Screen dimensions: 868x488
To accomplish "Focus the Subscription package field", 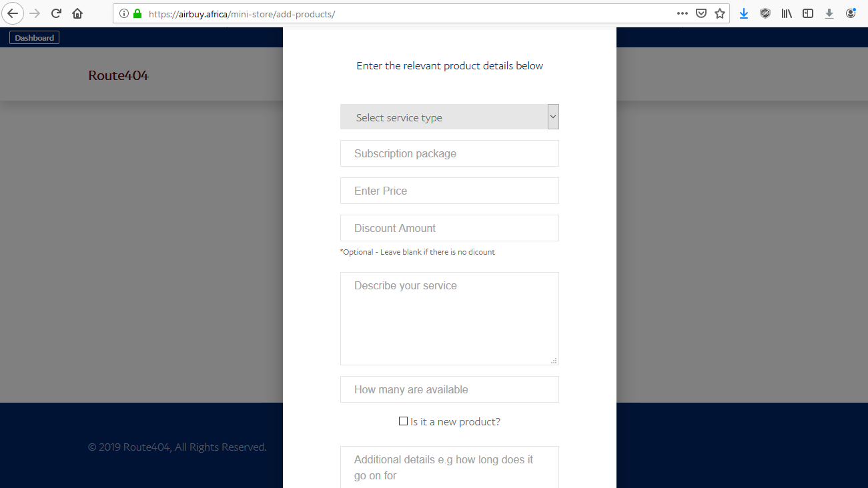I will tap(449, 153).
